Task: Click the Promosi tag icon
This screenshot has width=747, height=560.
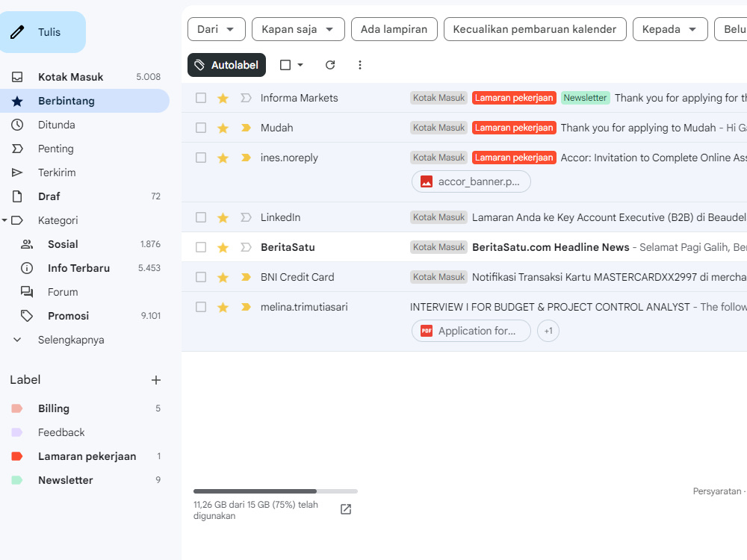Action: point(27,316)
